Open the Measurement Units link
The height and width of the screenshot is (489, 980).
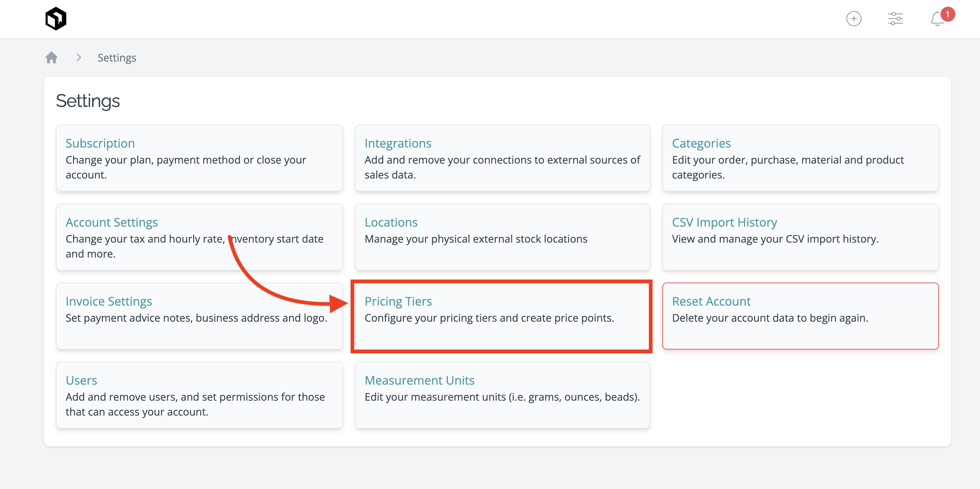tap(419, 380)
